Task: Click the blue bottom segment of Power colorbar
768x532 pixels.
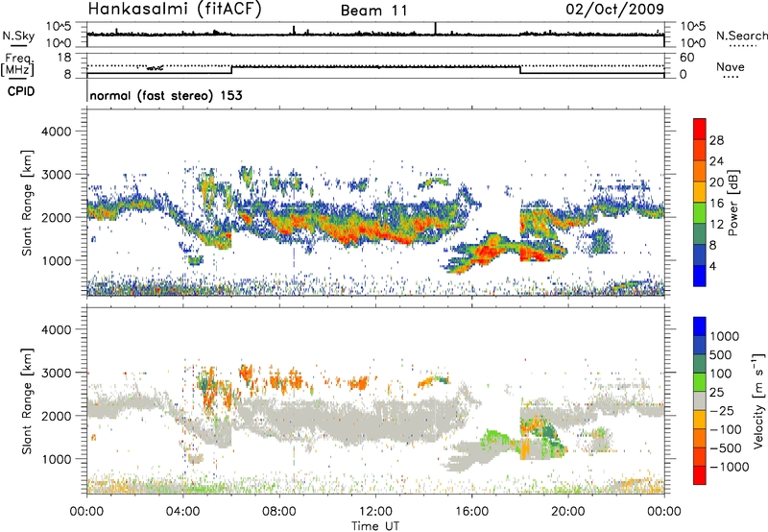Action: pyautogui.click(x=700, y=276)
